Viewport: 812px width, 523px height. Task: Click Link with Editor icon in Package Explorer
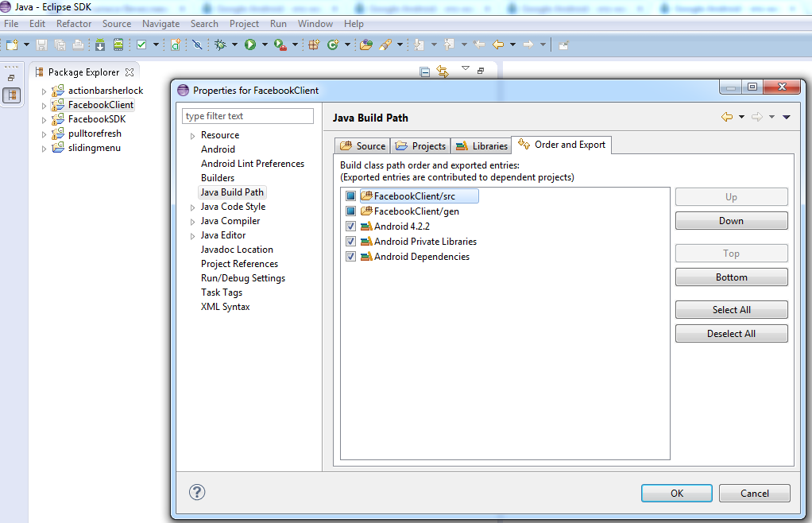[443, 72]
